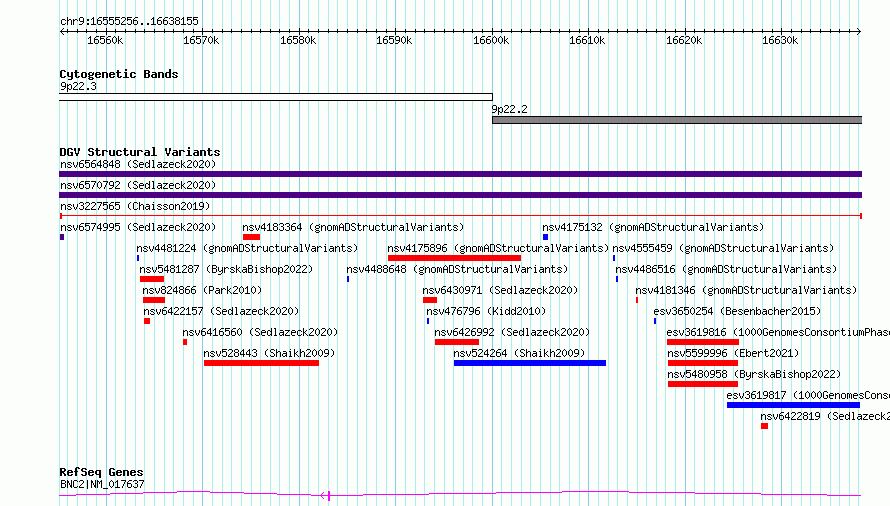The height and width of the screenshot is (506, 890).
Task: Click the purple bar under nsv6564848
Action: 460,174
